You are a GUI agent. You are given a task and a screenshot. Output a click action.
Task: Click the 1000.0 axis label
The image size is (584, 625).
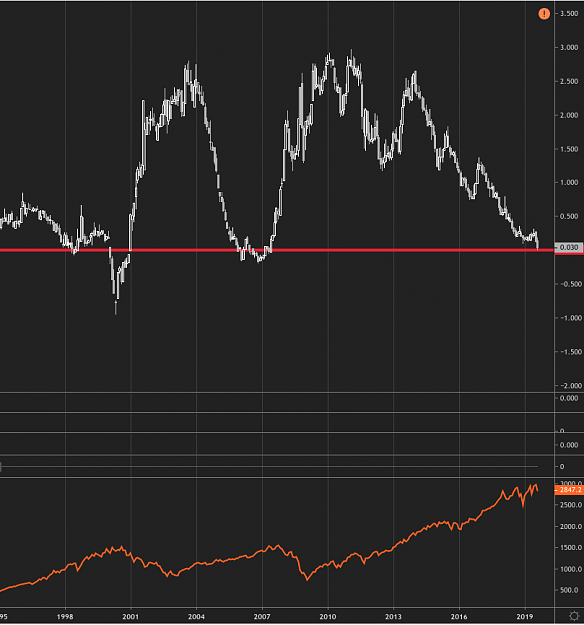click(x=571, y=569)
